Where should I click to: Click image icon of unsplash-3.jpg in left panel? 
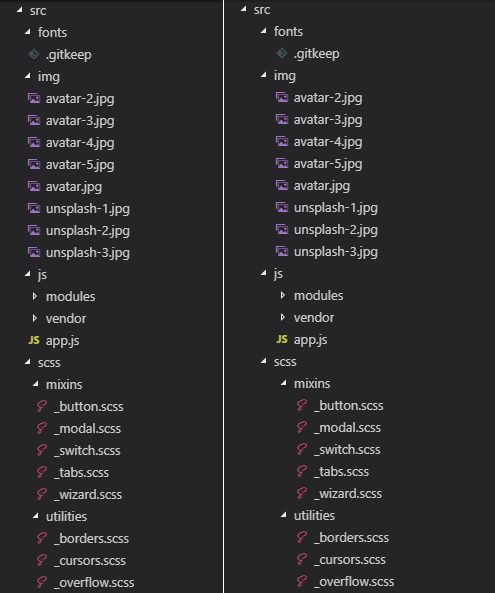34,252
